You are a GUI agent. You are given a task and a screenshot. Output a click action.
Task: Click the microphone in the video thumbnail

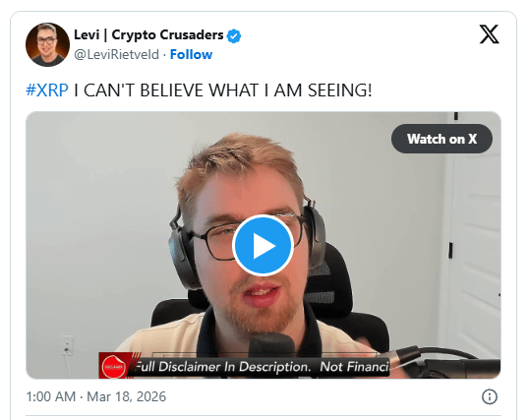tap(271, 343)
